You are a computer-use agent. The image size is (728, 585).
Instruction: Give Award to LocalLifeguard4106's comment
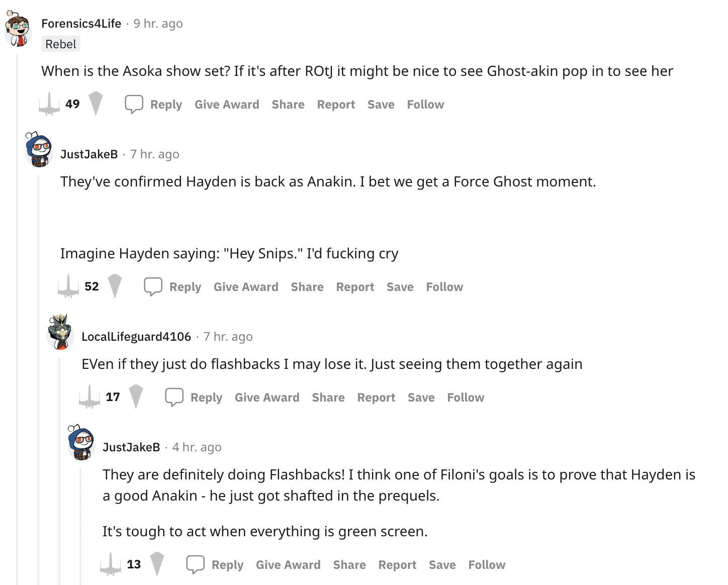pyautogui.click(x=267, y=398)
